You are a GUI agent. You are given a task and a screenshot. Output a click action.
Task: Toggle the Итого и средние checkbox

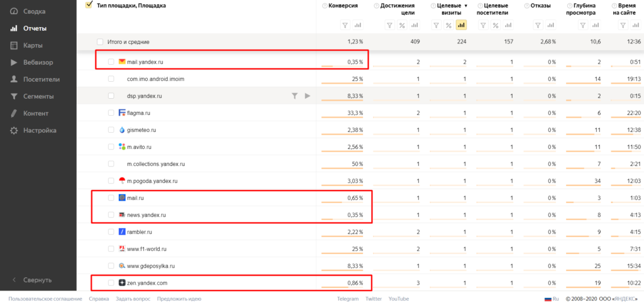click(x=100, y=42)
